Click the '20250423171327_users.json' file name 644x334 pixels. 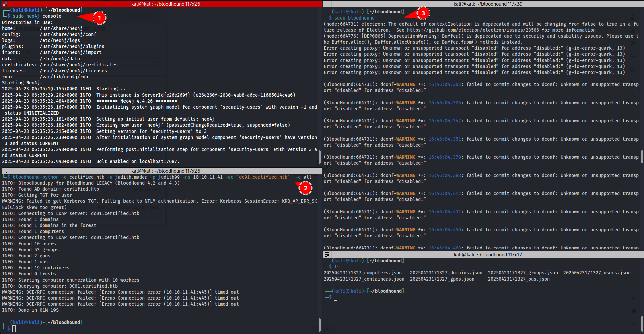[597, 273]
